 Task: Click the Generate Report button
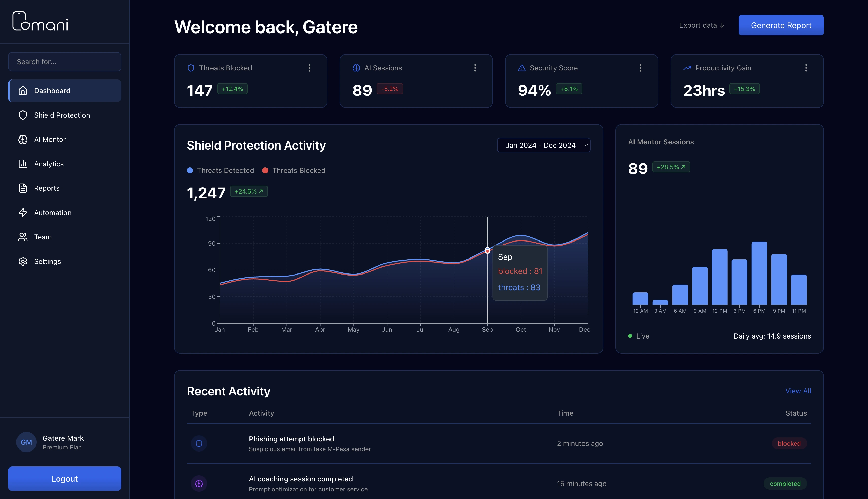coord(781,25)
